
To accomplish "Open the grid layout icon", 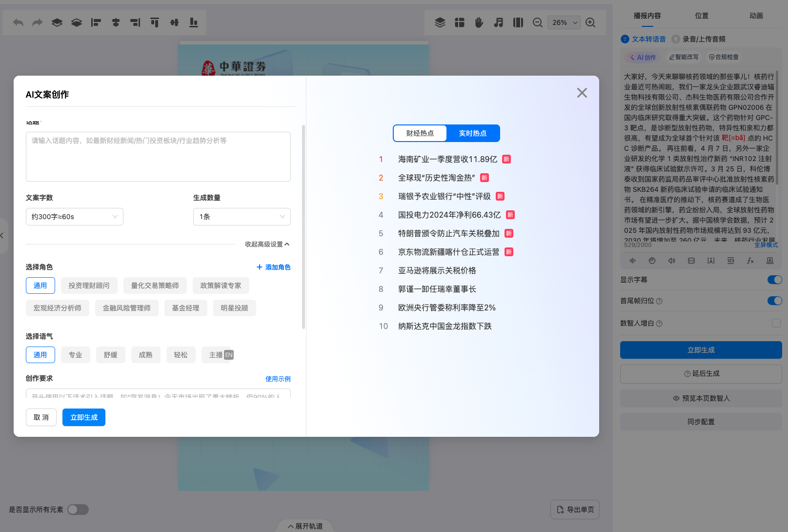I will point(459,22).
